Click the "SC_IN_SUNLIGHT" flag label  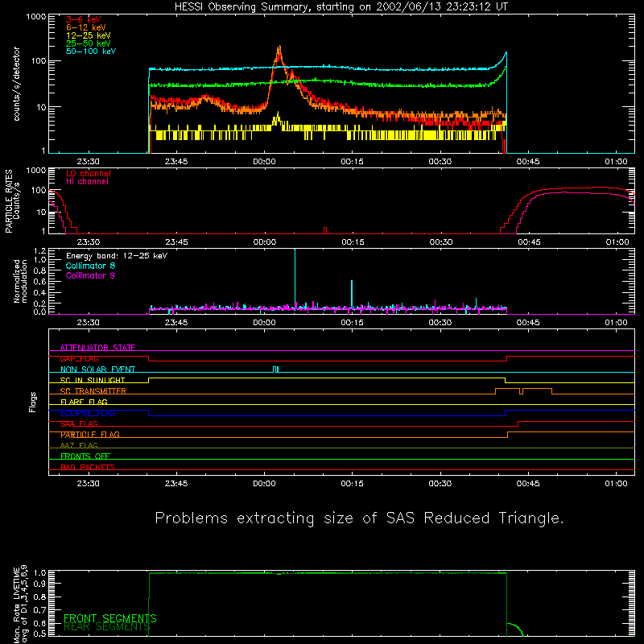[x=93, y=380]
